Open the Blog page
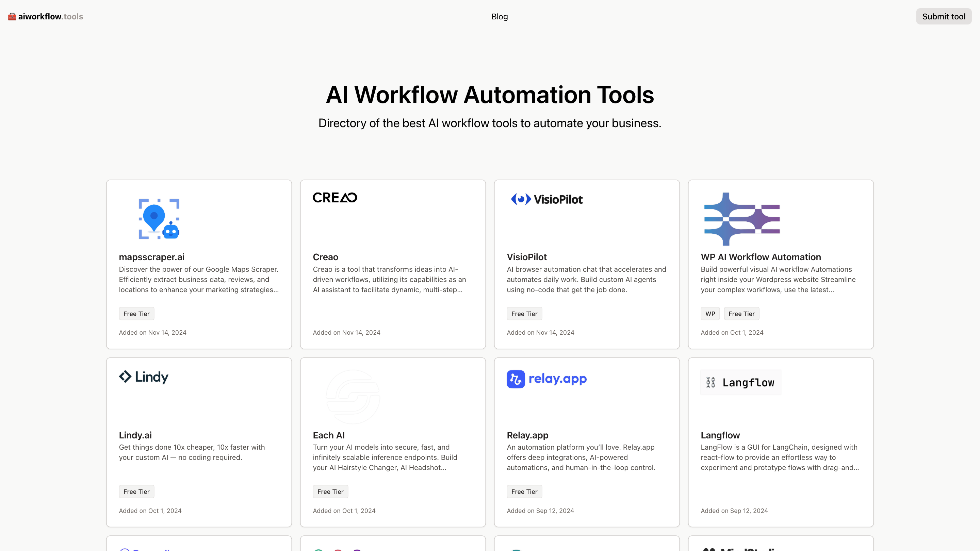This screenshot has width=980, height=551. tap(500, 16)
